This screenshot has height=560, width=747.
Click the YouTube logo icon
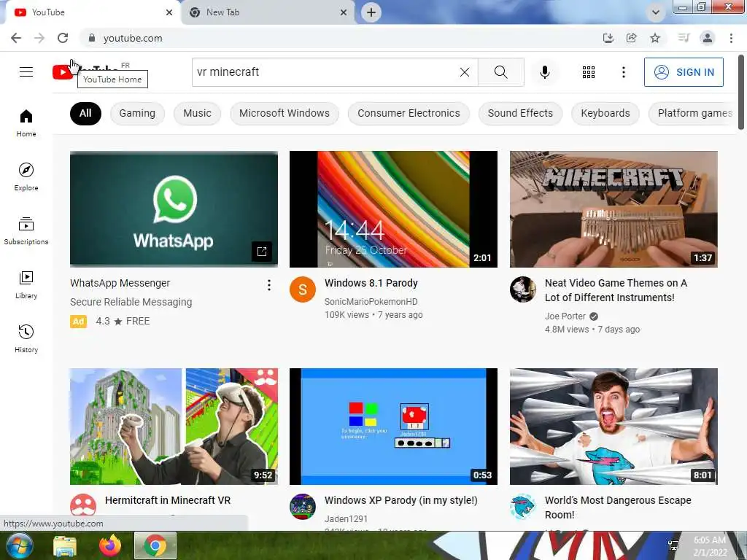pyautogui.click(x=63, y=72)
